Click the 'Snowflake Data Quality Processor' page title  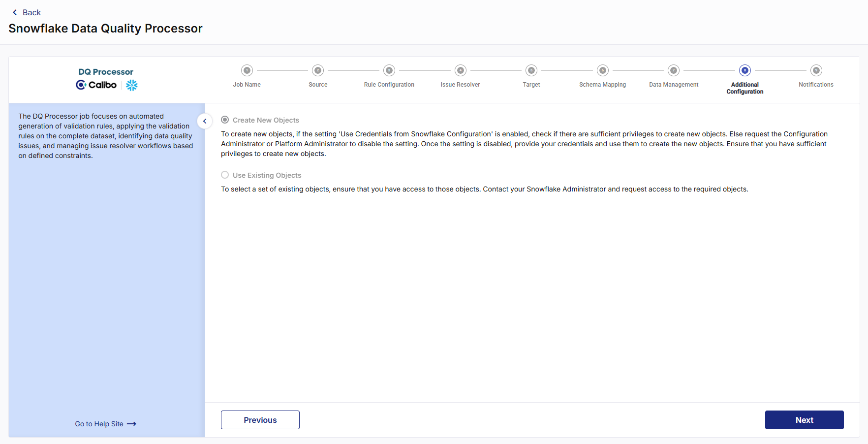[x=105, y=28]
